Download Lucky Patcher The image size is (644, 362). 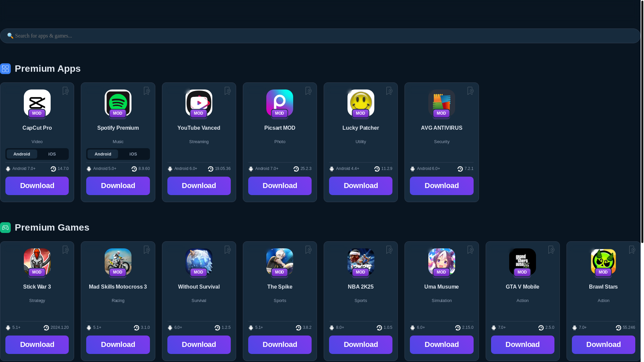pos(361,186)
